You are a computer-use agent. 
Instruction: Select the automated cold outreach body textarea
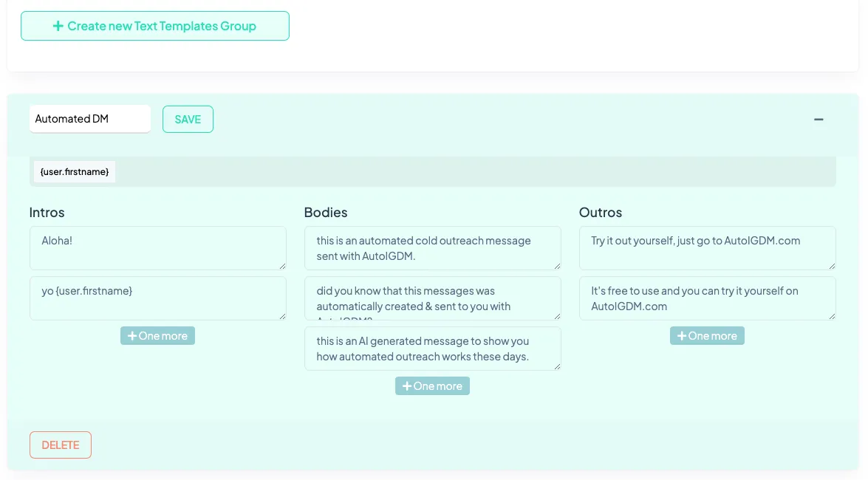tap(432, 247)
